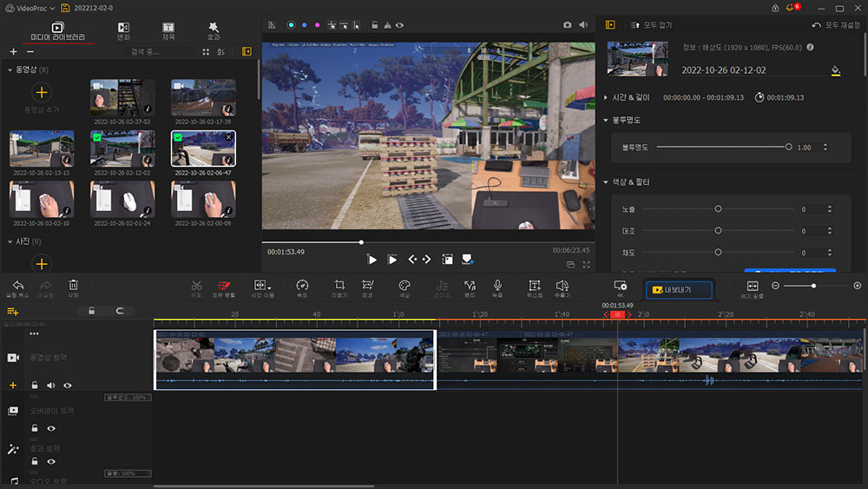This screenshot has width=868, height=489.
Task: Take a snapshot with the camera icon
Action: tap(568, 25)
